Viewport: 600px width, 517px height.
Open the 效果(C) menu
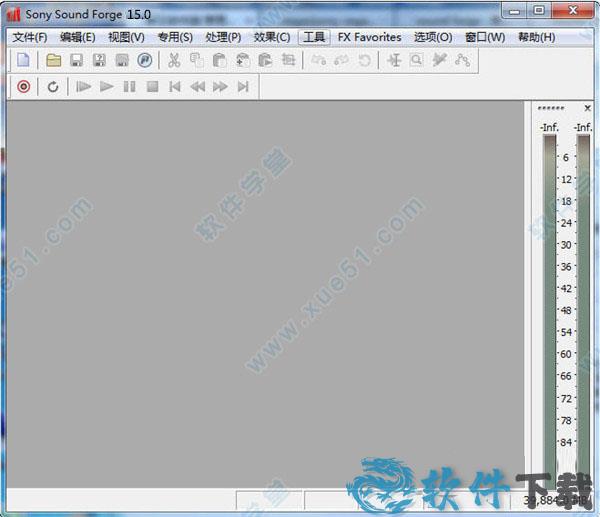tap(272, 37)
